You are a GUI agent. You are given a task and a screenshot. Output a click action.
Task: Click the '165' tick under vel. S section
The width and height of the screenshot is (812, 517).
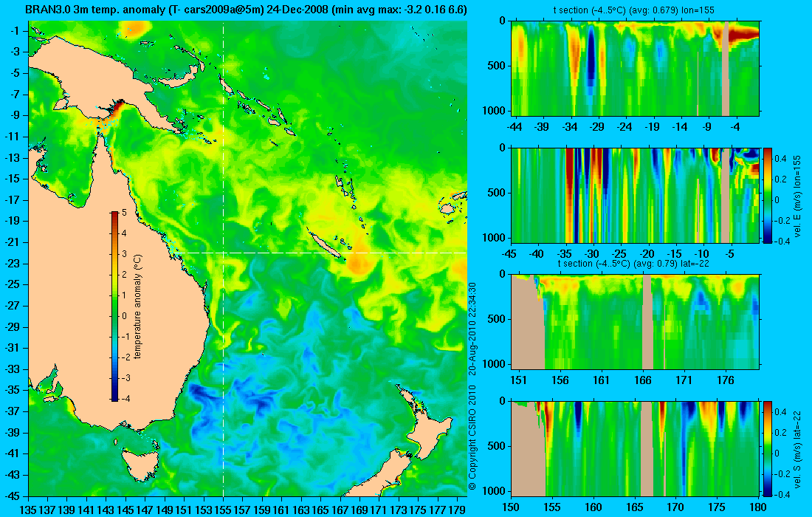point(635,507)
